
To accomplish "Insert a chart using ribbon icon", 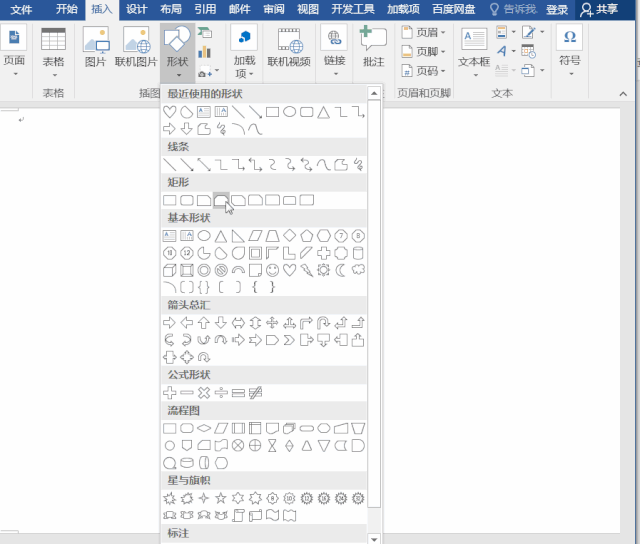I will click(204, 52).
